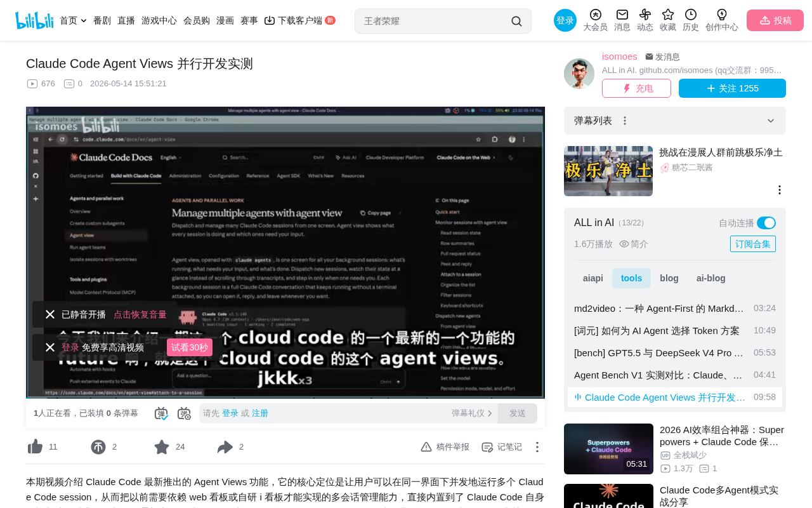Close the login HD video prompt
The height and width of the screenshot is (508, 812).
[50, 347]
